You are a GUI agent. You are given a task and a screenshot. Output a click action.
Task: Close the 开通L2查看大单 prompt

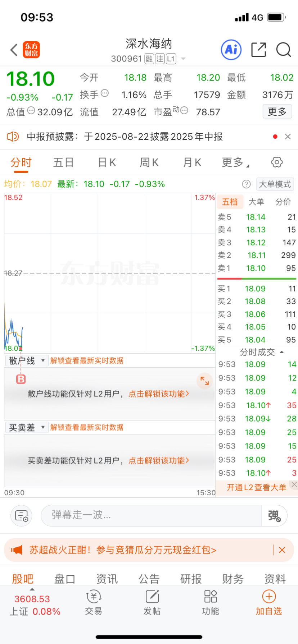click(x=294, y=485)
